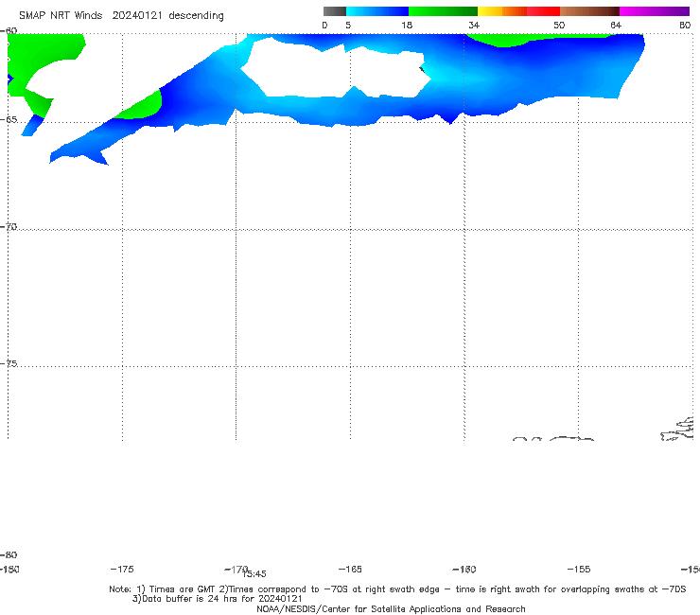Screen dimensions: 700x615
Task: Click the latitude label '-65'
Action: (9, 120)
